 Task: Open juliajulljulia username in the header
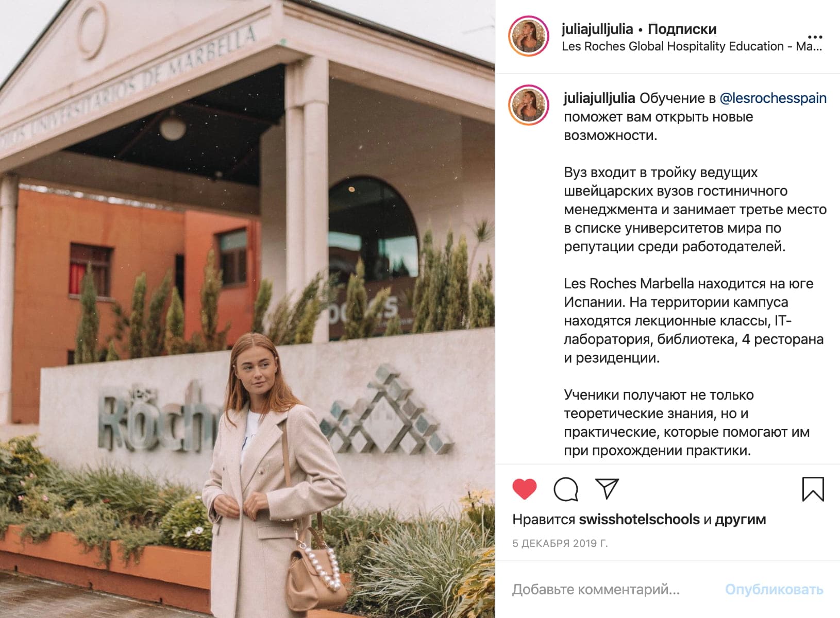pos(597,29)
